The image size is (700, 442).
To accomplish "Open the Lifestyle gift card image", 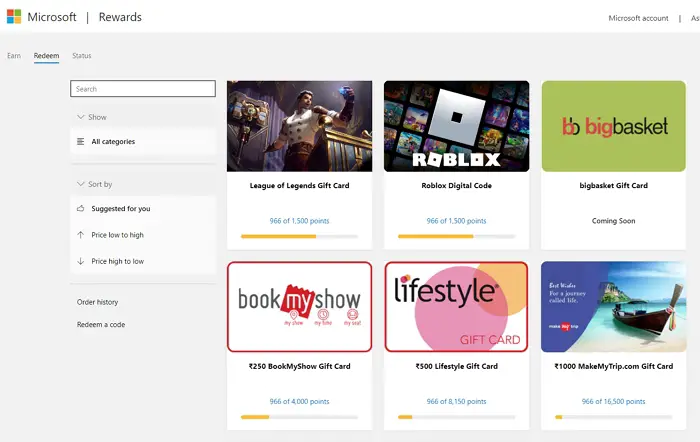I will 457,307.
